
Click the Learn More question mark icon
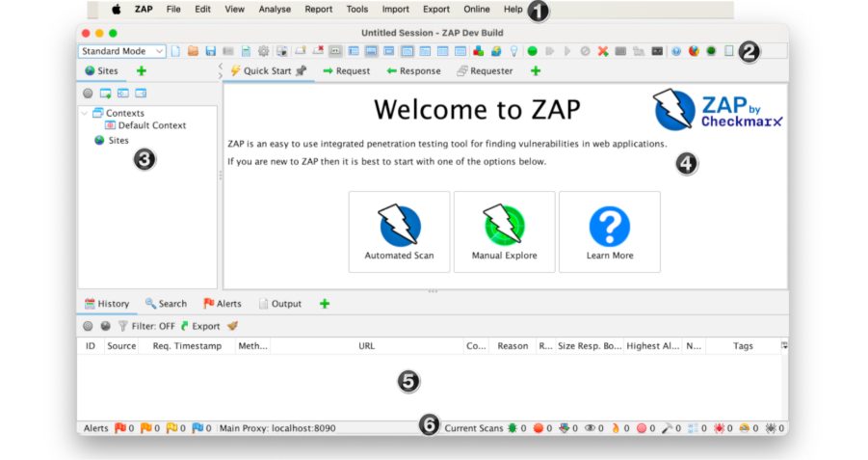point(610,226)
